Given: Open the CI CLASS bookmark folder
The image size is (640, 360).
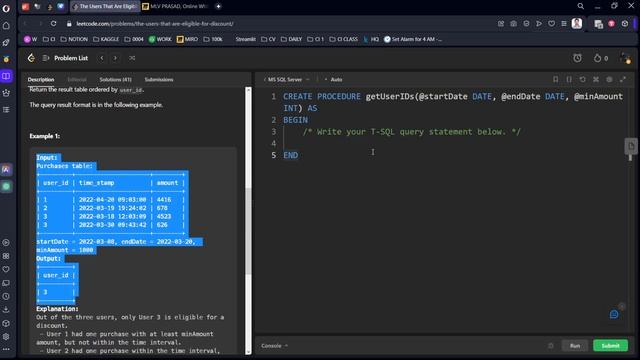Looking at the screenshot, I should (x=343, y=39).
